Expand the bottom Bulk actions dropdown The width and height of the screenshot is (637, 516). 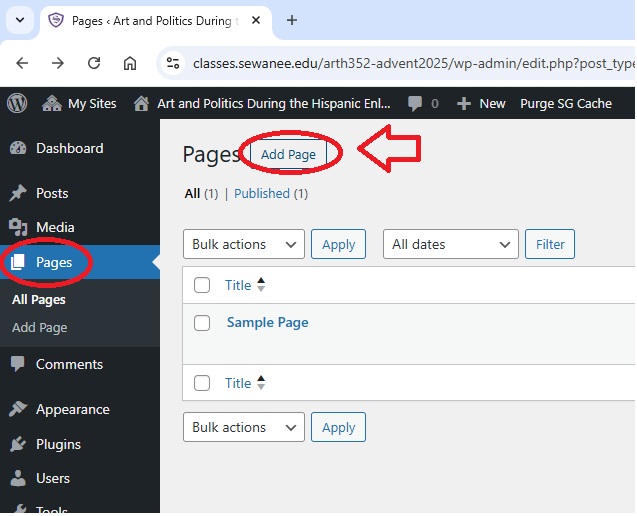(x=243, y=427)
